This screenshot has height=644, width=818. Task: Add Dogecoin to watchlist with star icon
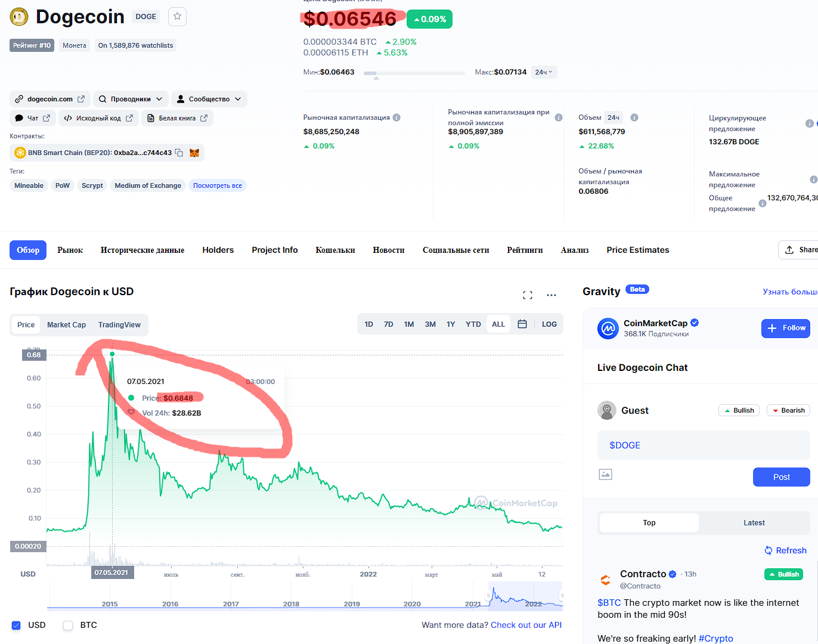[177, 17]
